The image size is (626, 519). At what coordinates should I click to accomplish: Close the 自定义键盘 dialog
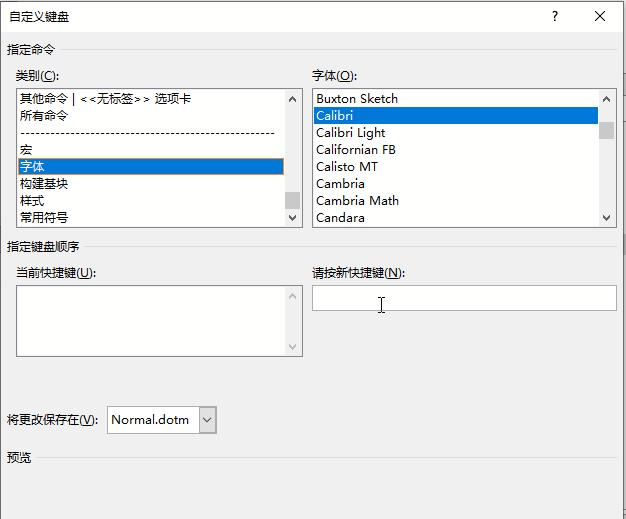coord(600,16)
